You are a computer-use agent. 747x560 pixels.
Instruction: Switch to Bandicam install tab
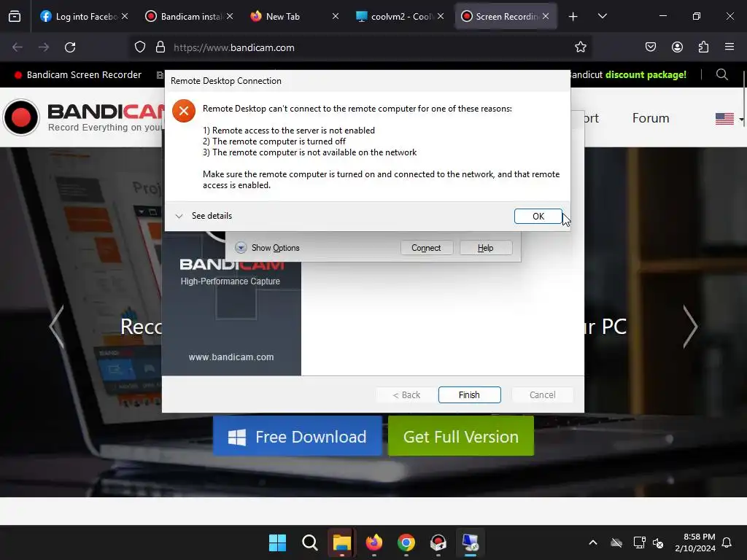(x=185, y=16)
